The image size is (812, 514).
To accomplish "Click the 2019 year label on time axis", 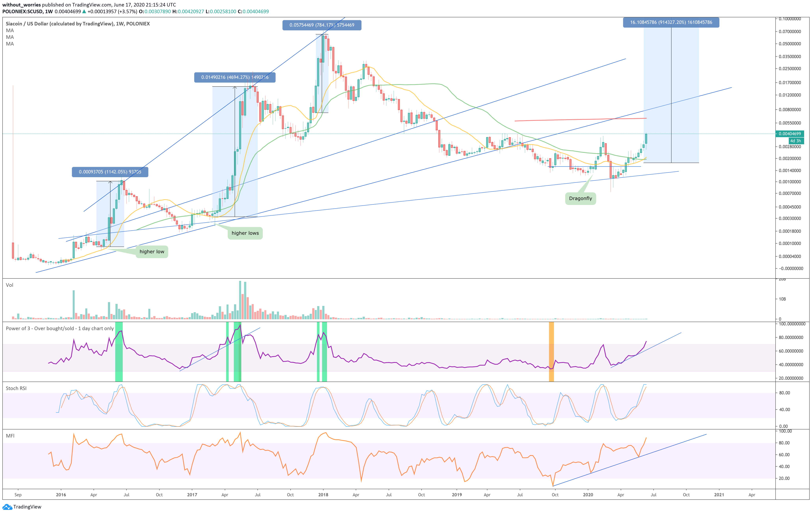I will (457, 495).
